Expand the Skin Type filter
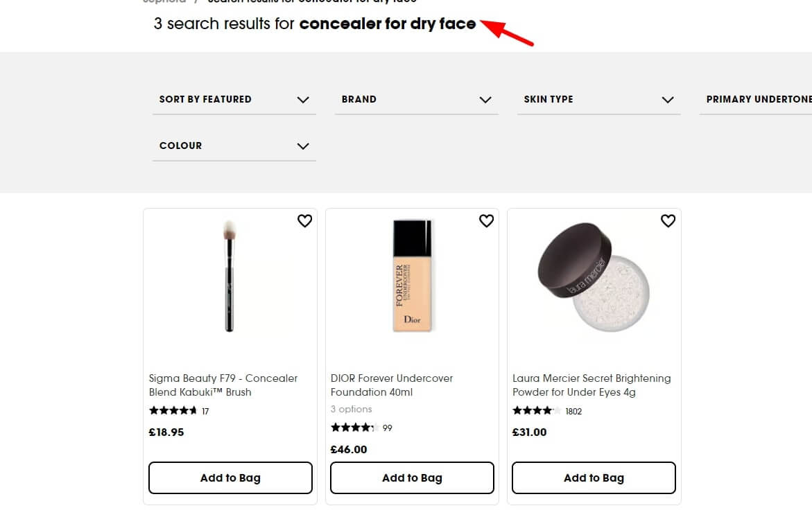Image resolution: width=812 pixels, height=526 pixels. point(598,100)
